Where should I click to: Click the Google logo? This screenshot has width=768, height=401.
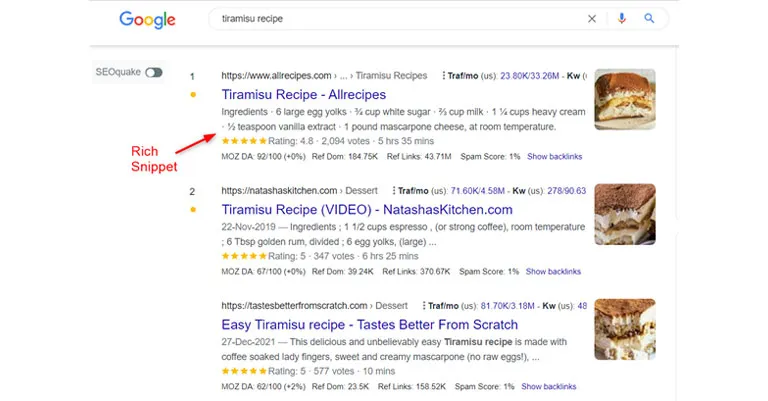click(x=147, y=20)
